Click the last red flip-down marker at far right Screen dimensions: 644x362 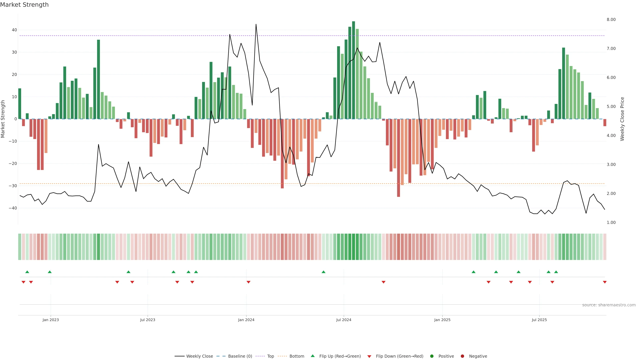604,282
